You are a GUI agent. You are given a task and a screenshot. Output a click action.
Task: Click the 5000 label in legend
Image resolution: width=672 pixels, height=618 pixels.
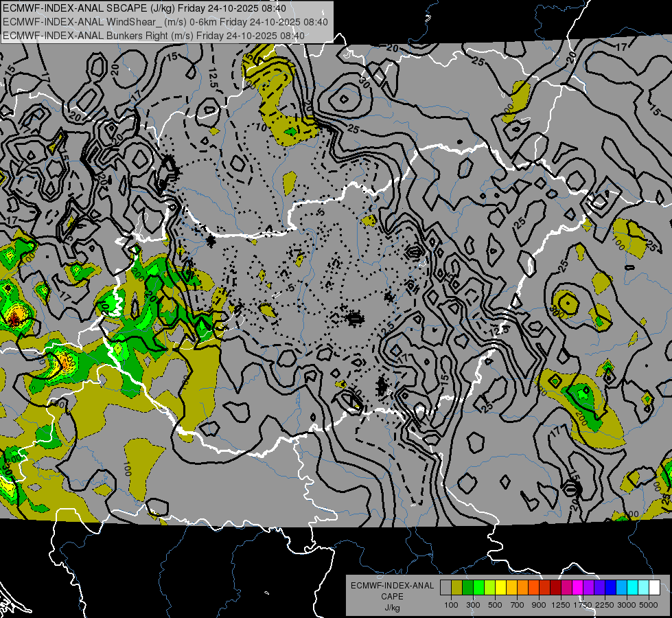click(x=649, y=605)
